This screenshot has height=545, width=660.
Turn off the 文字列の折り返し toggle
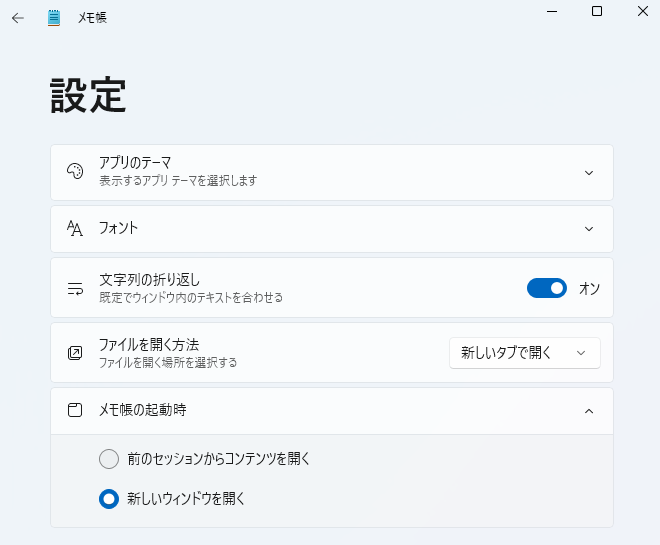click(547, 289)
